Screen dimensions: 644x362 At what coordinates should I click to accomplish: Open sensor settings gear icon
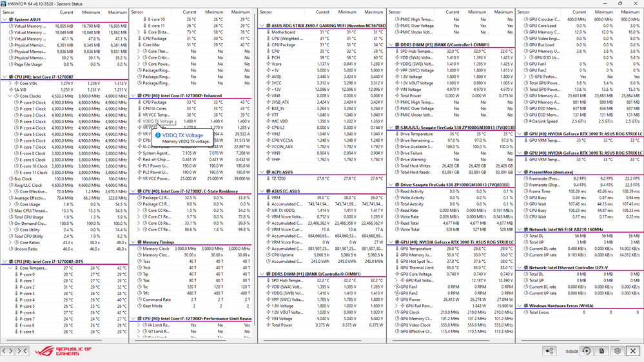pyautogui.click(x=618, y=351)
